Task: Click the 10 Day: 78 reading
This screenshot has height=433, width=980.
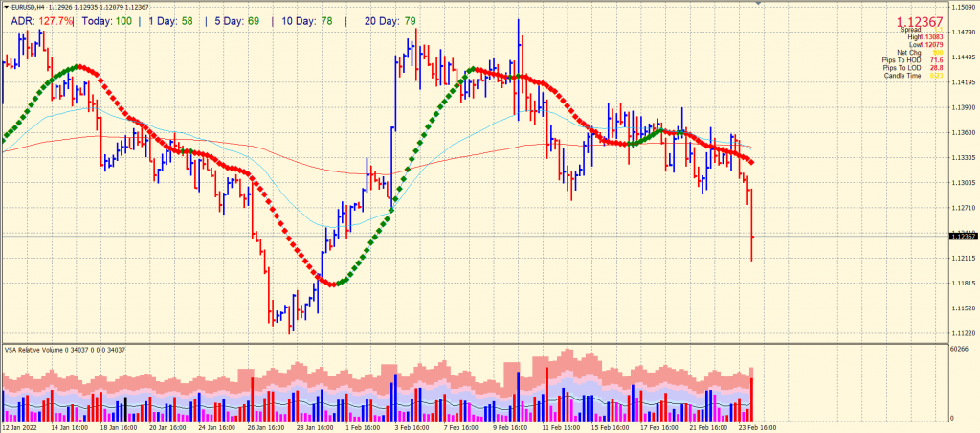Action: click(x=306, y=21)
